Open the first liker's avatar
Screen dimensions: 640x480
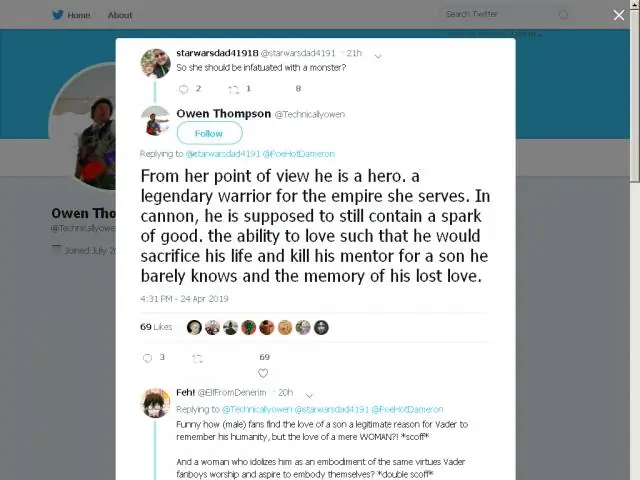click(x=194, y=327)
